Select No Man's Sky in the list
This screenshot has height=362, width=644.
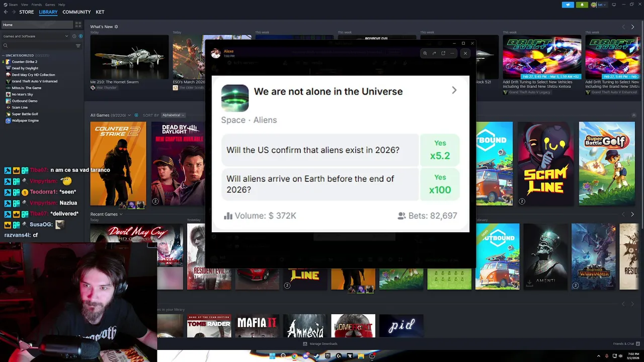pyautogui.click(x=22, y=95)
